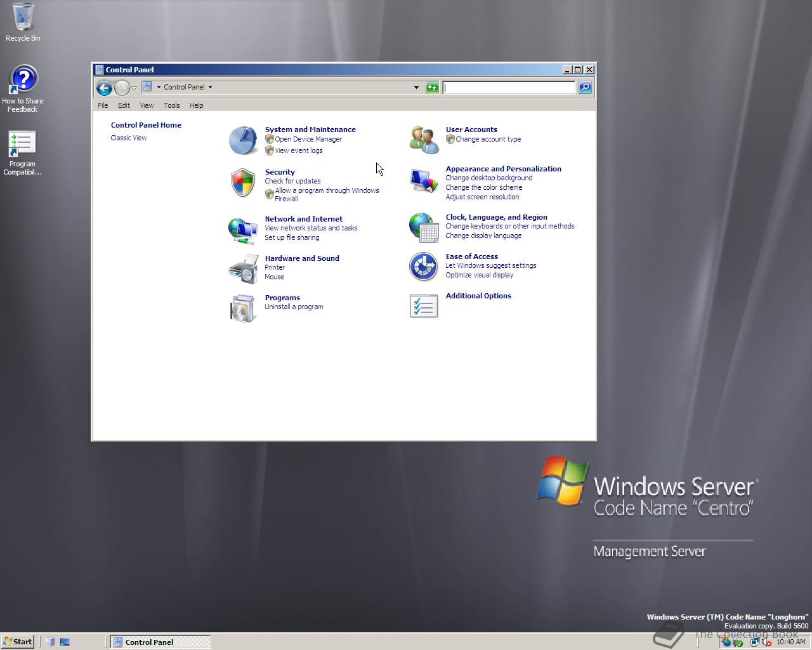Click the green Refresh button
This screenshot has width=812, height=650.
tap(432, 88)
